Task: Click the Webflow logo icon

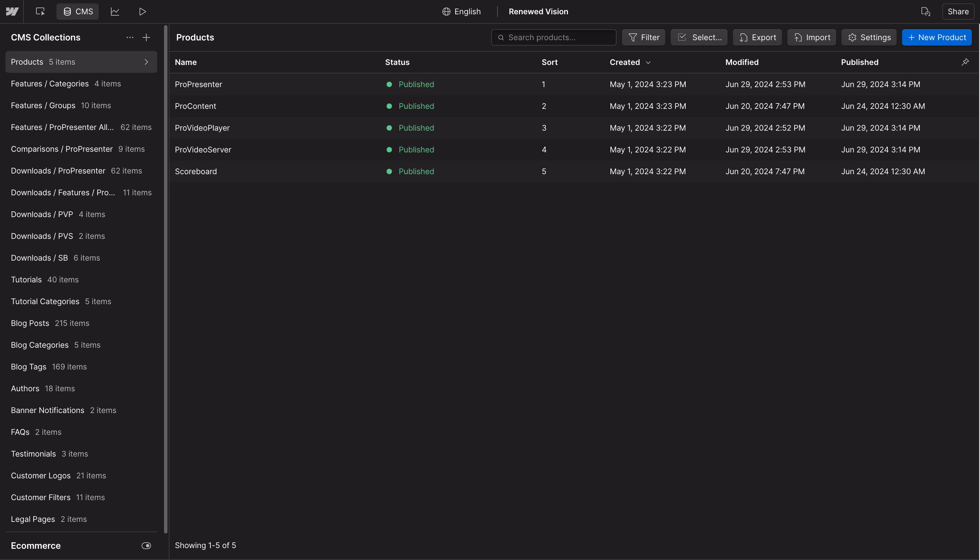Action: pos(12,12)
